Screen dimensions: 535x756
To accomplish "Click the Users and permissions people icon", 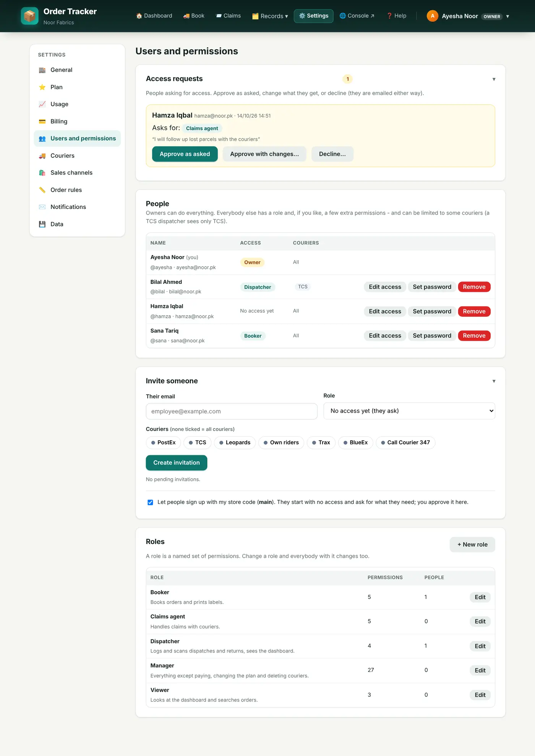I will pyautogui.click(x=42, y=139).
